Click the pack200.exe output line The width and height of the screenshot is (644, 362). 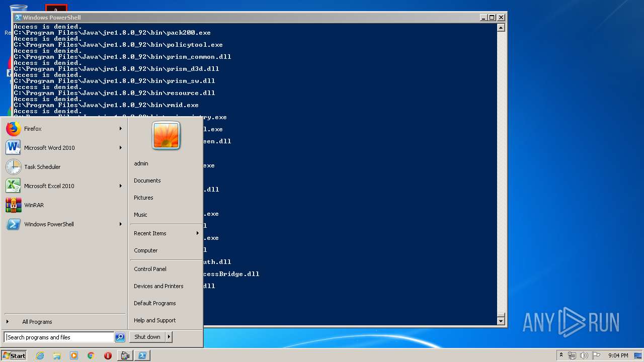(x=112, y=33)
